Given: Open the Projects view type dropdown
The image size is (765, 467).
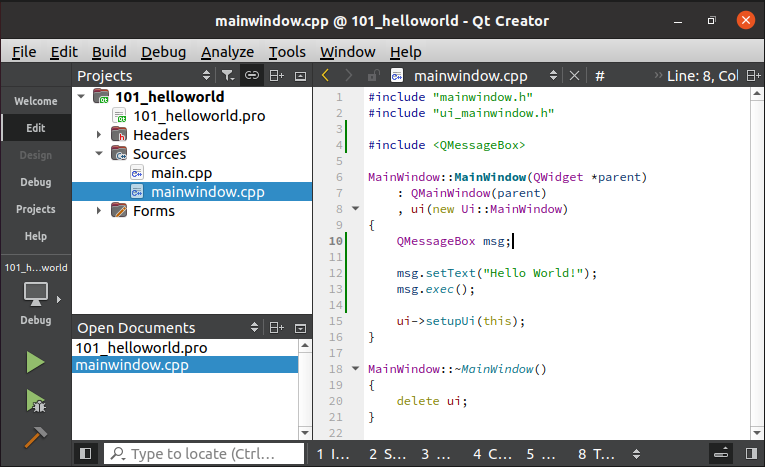Looking at the screenshot, I should pos(206,76).
